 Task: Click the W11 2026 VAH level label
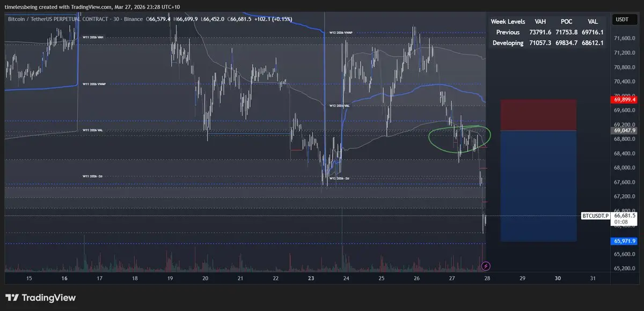(x=93, y=37)
